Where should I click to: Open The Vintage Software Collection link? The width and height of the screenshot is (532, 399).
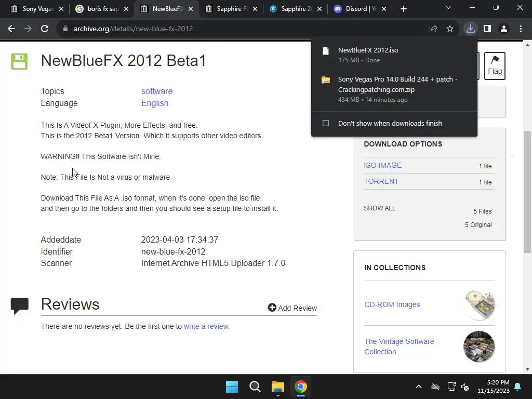399,347
